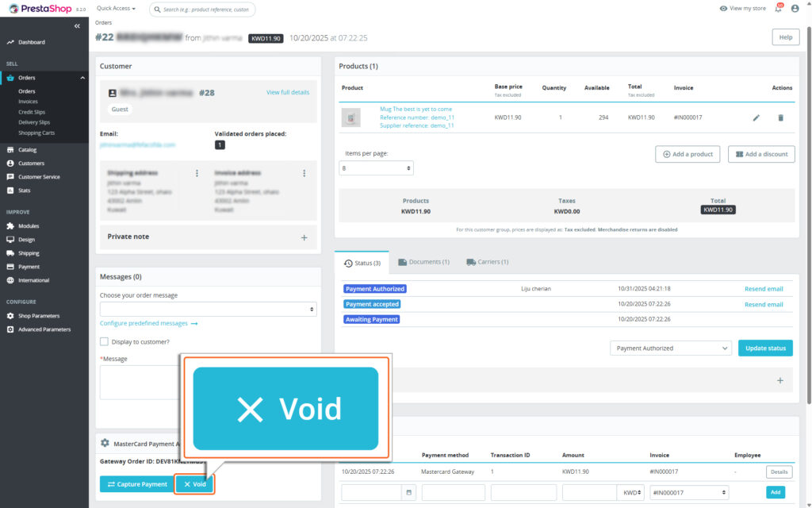The width and height of the screenshot is (812, 508).
Task: Enable the Display to customer checkbox
Action: click(x=102, y=341)
